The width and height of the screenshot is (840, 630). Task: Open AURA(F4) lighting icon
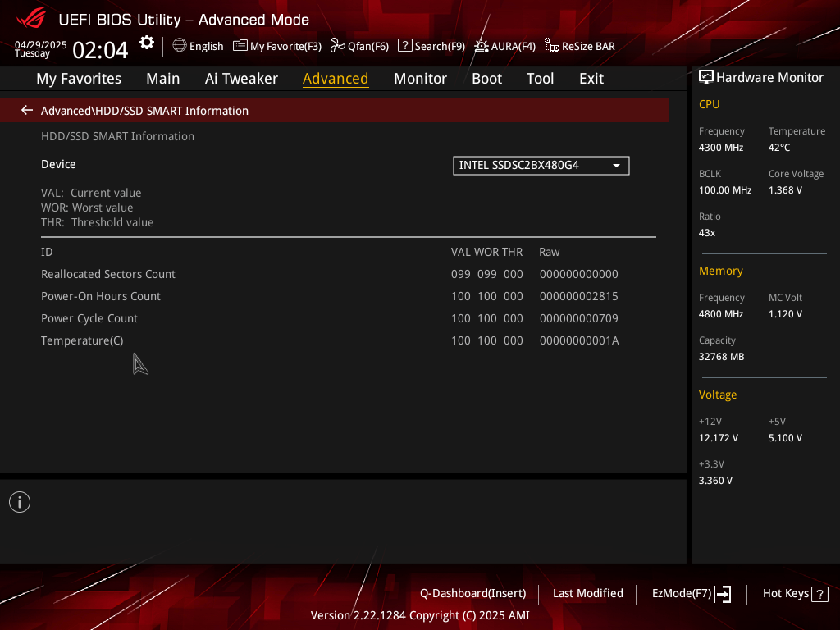pyautogui.click(x=481, y=46)
